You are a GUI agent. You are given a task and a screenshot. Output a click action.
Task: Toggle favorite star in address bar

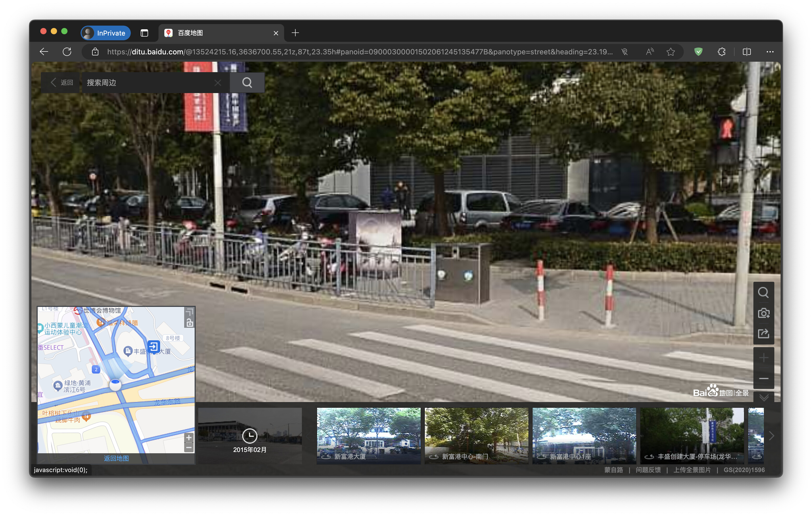pos(670,51)
